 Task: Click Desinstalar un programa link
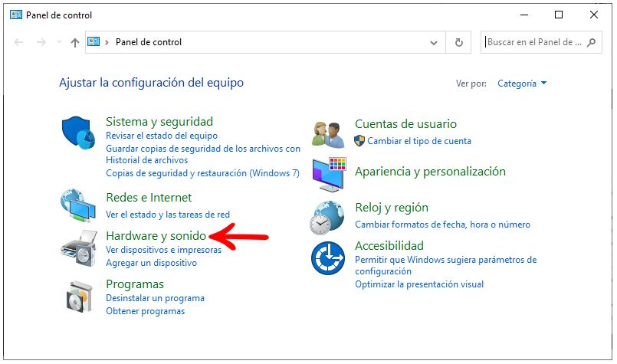[x=155, y=298]
